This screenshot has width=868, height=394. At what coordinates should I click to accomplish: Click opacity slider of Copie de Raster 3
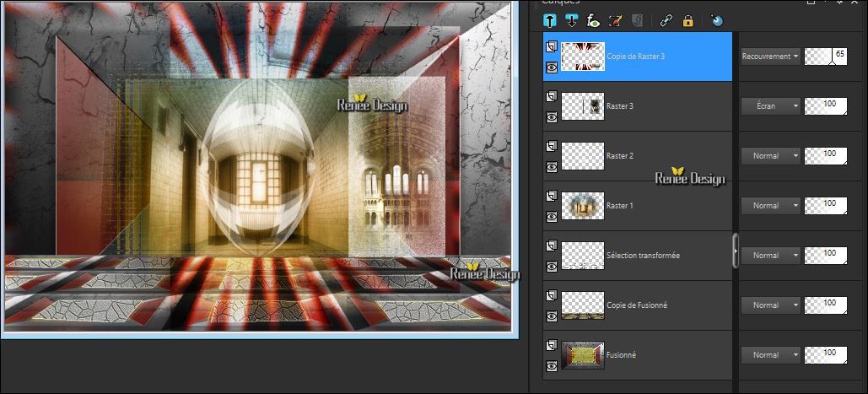(825, 56)
